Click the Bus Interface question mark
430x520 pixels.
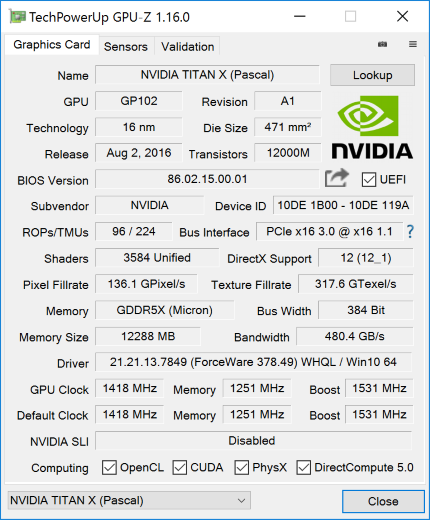click(410, 231)
